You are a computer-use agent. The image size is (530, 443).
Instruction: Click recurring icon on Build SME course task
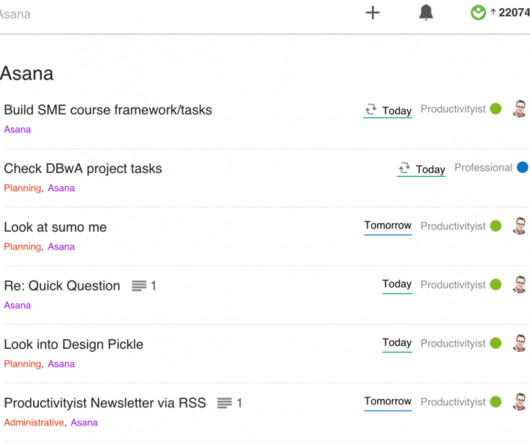tap(371, 109)
